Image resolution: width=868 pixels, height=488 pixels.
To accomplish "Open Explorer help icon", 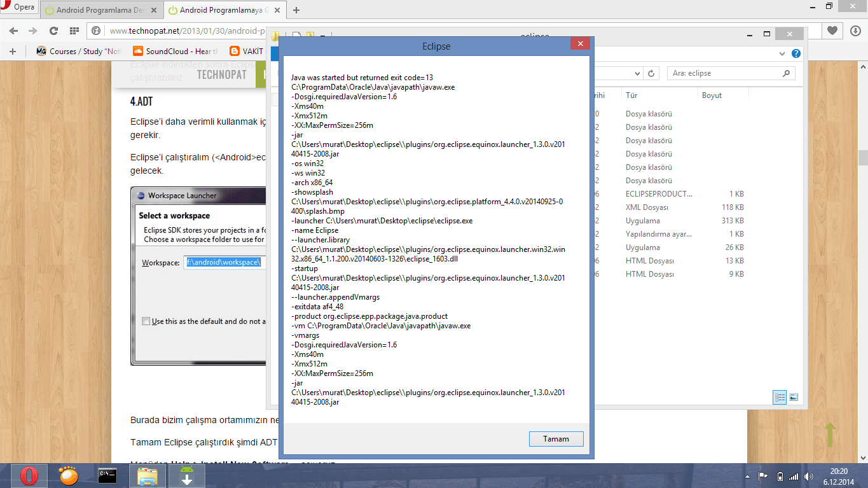I will tap(796, 54).
